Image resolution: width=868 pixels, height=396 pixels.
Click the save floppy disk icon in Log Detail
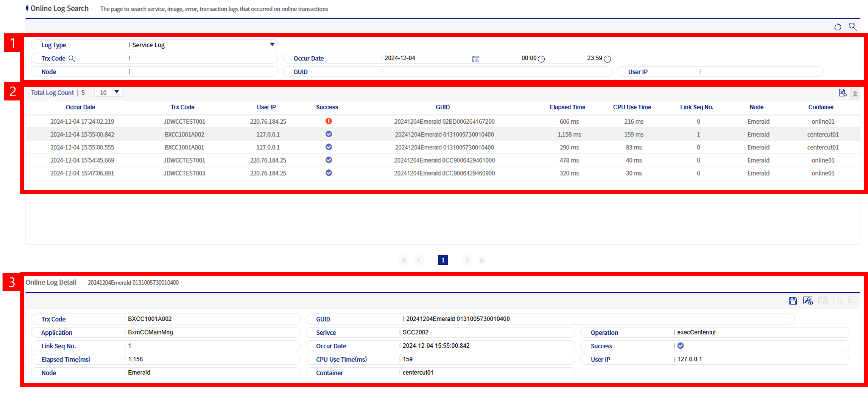(x=793, y=301)
